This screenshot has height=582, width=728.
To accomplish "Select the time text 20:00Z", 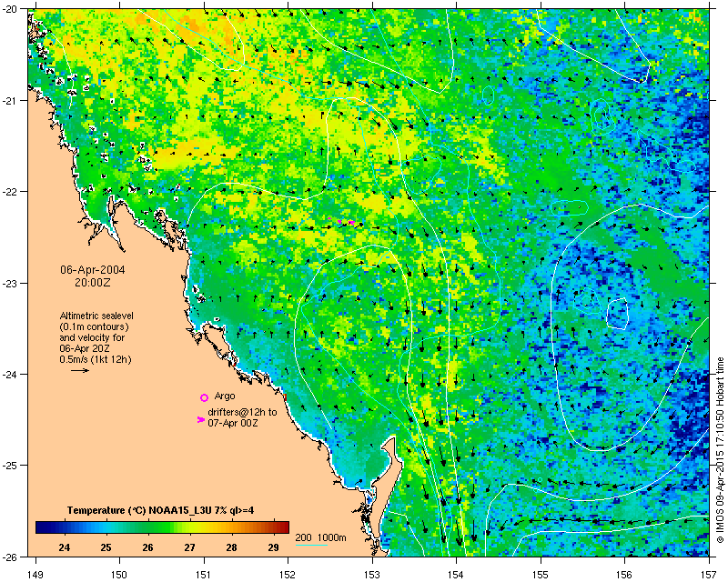I will (x=93, y=282).
